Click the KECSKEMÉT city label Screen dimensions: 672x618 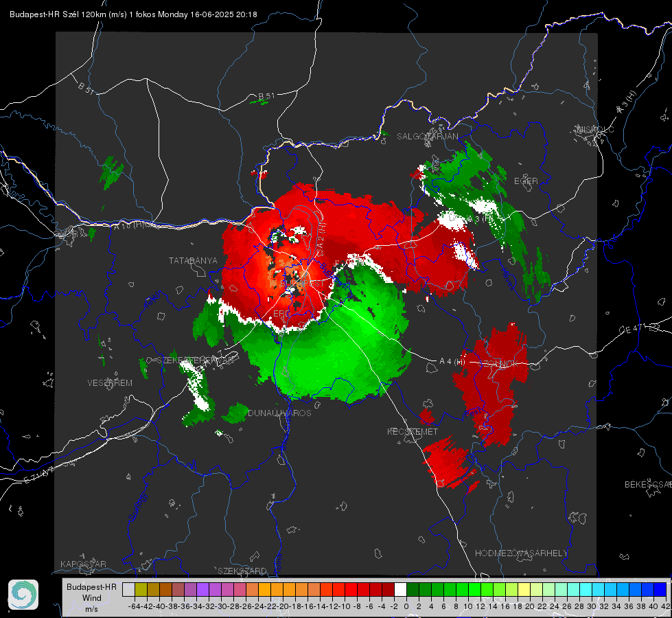click(x=413, y=432)
